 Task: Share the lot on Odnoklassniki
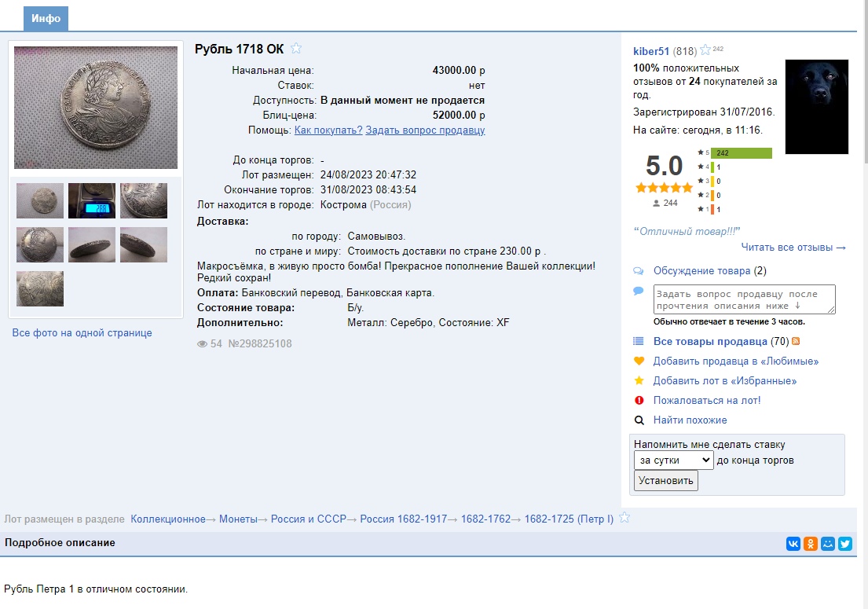click(x=811, y=544)
